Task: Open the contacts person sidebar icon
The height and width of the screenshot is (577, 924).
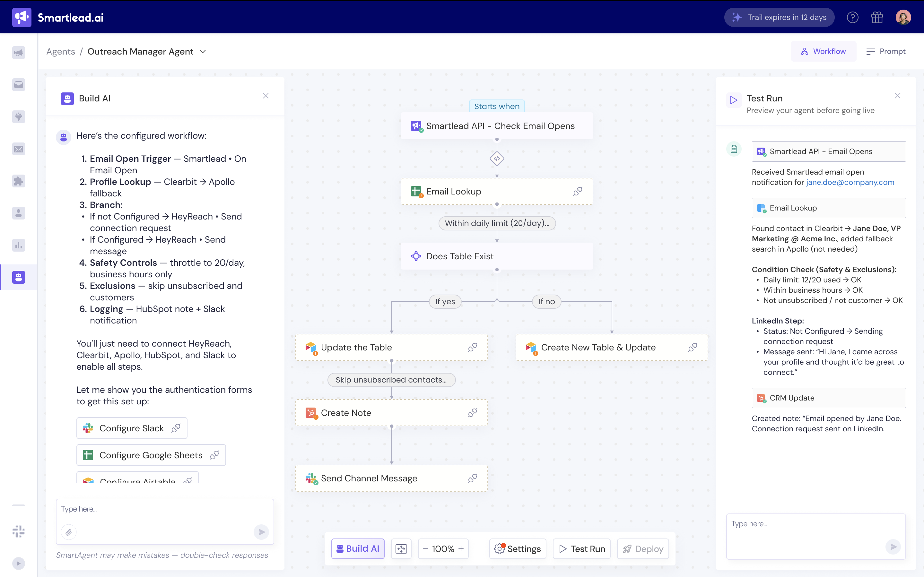Action: tap(19, 213)
